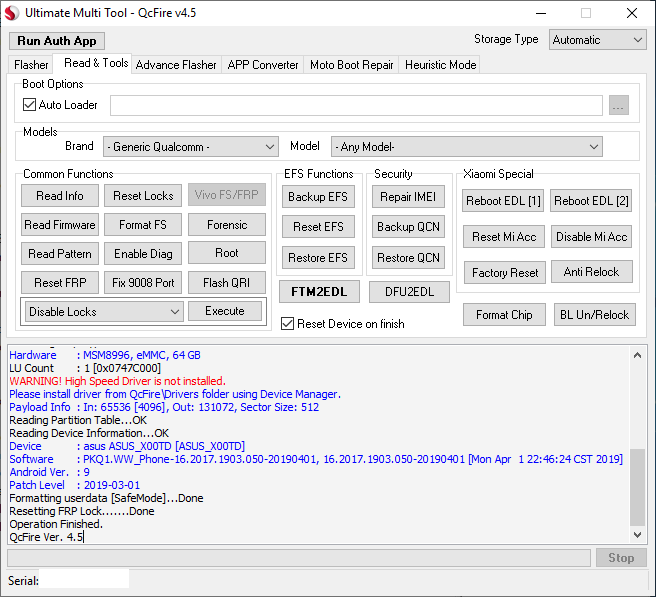Screen dimensions: 656x597
Task: Open the APP Converter tab
Action: coord(263,65)
